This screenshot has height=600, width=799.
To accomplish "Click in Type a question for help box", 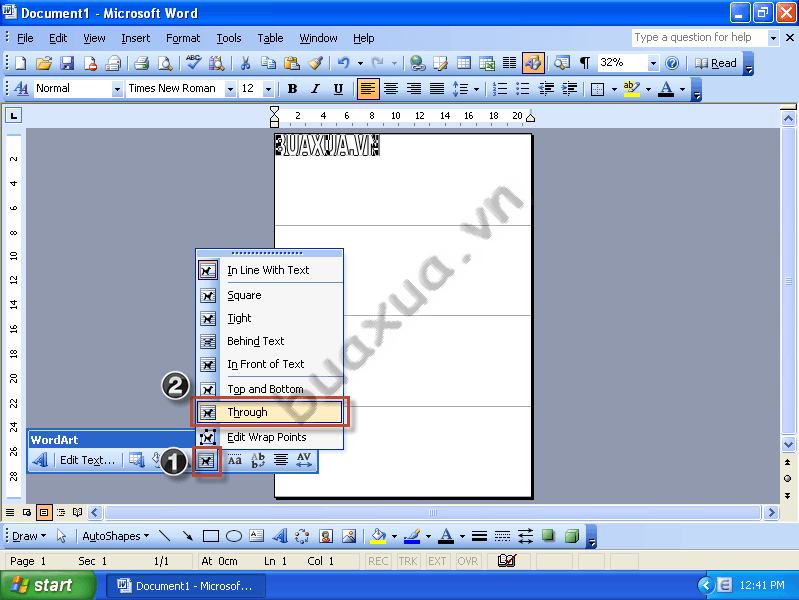I will point(699,37).
